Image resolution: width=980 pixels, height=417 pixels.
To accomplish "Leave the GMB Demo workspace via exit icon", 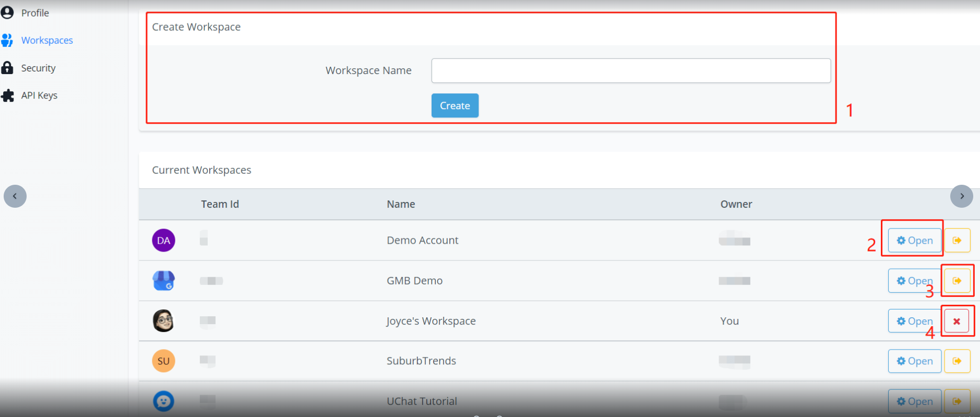I will tap(957, 281).
